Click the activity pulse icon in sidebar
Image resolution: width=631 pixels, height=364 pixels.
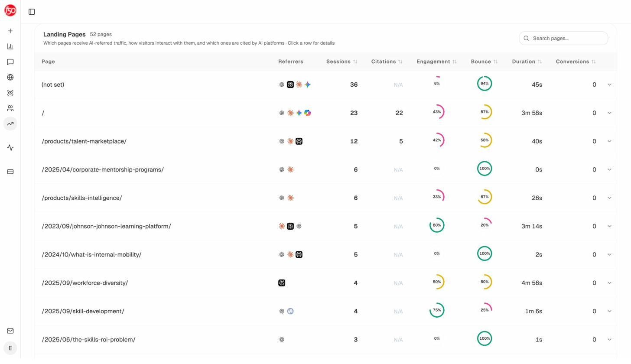pyautogui.click(x=10, y=147)
